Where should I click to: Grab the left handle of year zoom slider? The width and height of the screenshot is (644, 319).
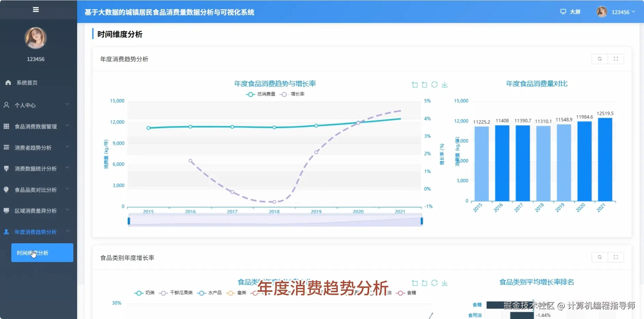[x=129, y=221]
